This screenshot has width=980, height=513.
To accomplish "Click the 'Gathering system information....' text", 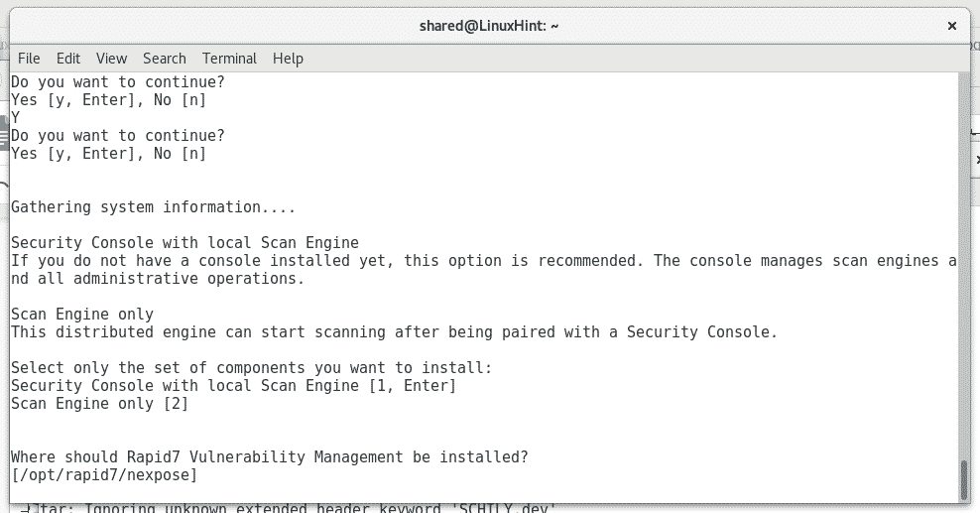I will (x=153, y=206).
